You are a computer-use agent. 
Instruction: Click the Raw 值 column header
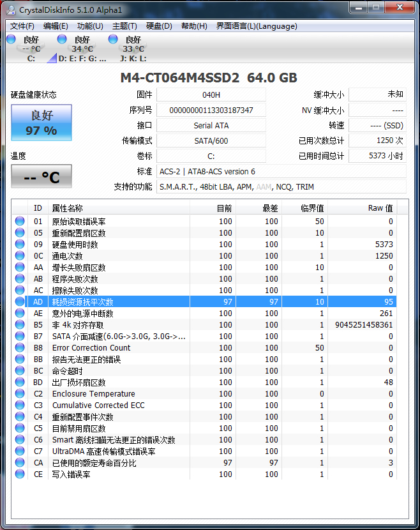pyautogui.click(x=362, y=208)
